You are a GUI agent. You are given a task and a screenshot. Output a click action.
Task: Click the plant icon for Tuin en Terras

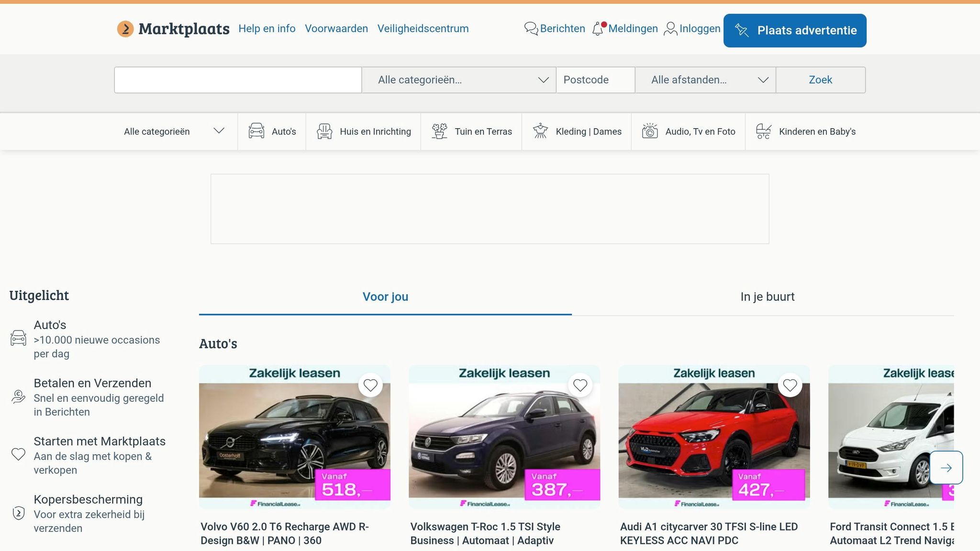439,131
